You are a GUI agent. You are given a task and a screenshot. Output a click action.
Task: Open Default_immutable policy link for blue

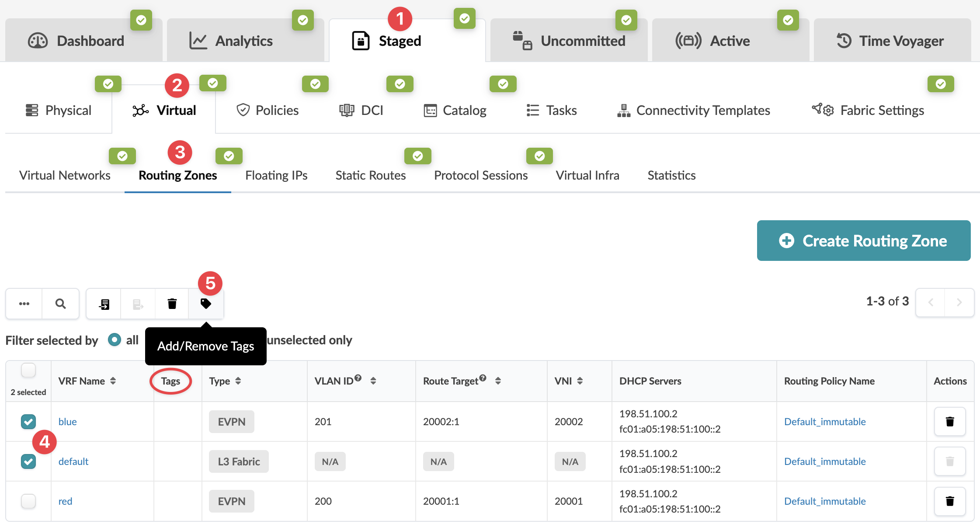pyautogui.click(x=824, y=422)
